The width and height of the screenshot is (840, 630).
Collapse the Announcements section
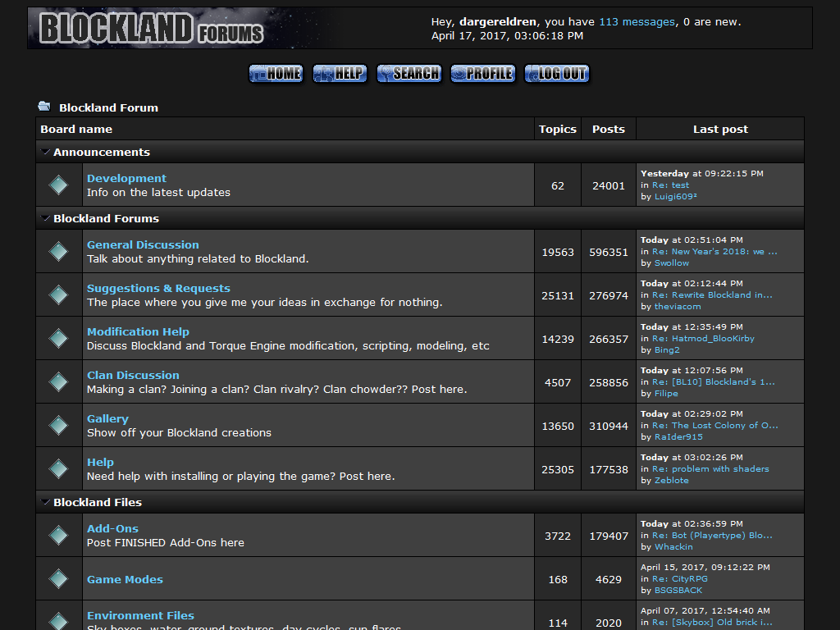46,152
